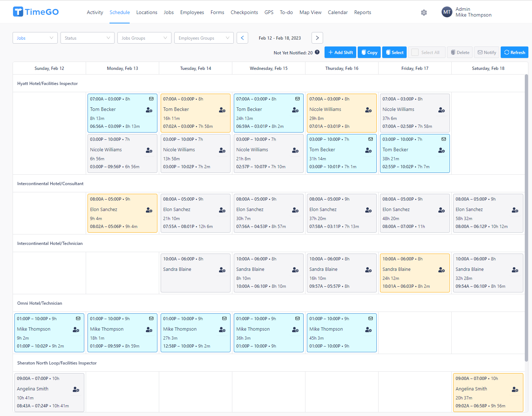Open the settings gear icon
532x416 pixels.
(x=424, y=13)
